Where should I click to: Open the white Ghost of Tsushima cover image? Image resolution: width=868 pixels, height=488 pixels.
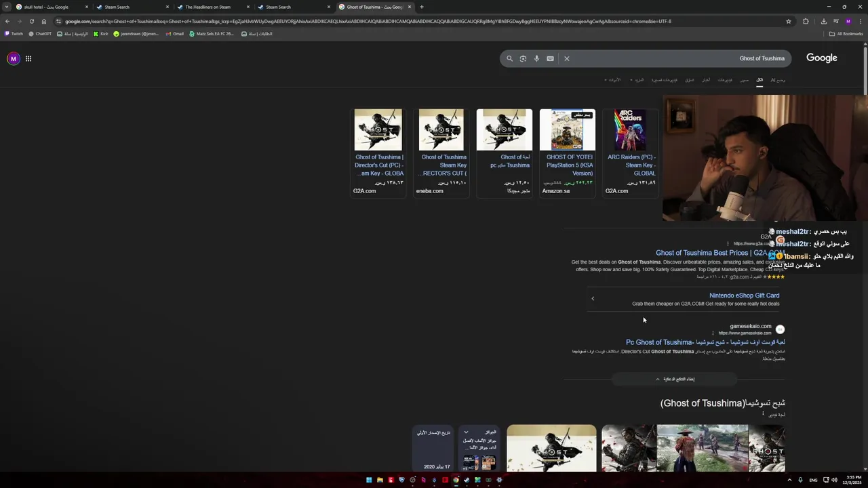[551, 448]
